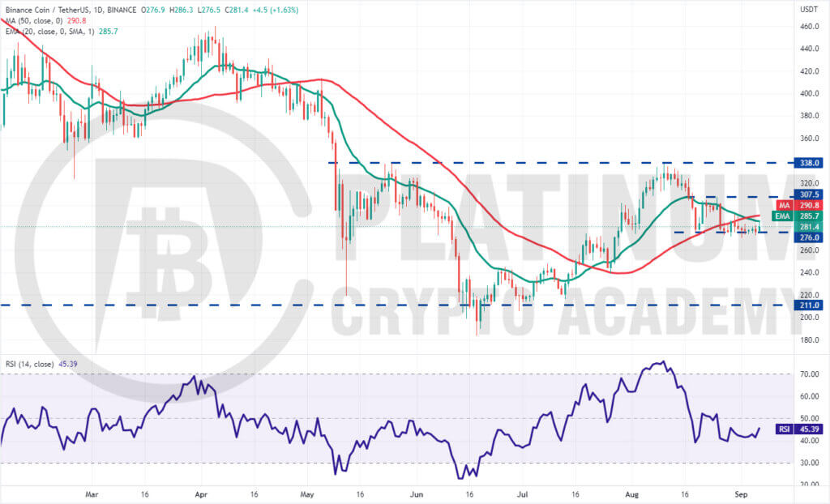Image resolution: width=830 pixels, height=504 pixels.
Task: Click the 400.0 price axis label
Action: coord(810,94)
